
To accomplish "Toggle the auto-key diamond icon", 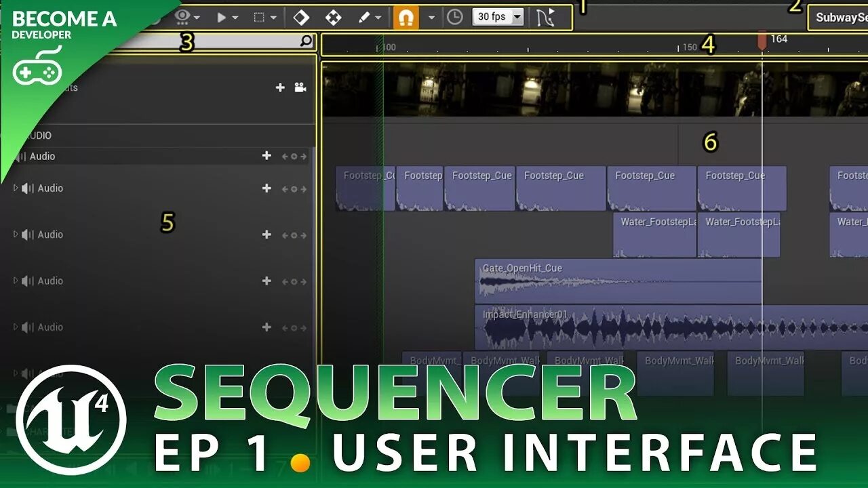I will click(x=301, y=17).
